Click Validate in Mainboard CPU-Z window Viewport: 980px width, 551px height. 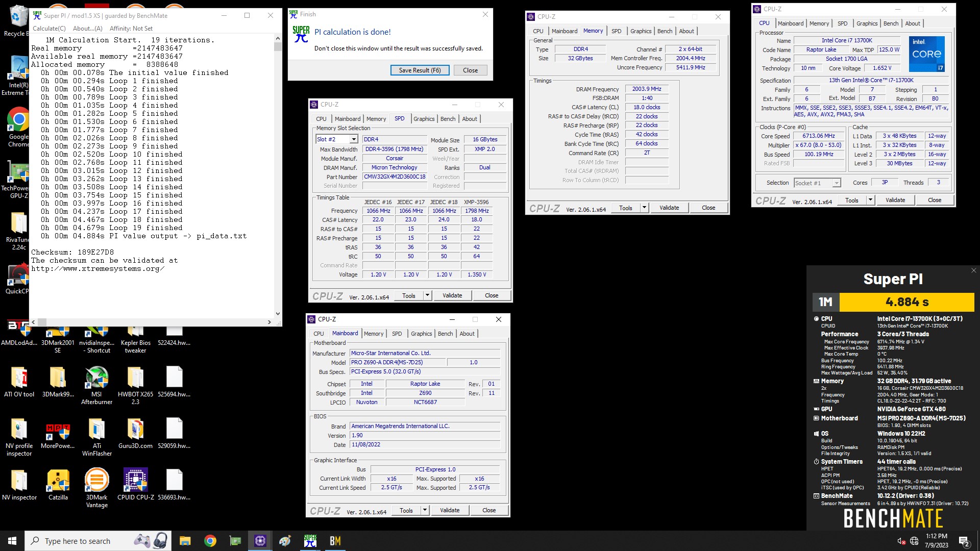pyautogui.click(x=450, y=510)
